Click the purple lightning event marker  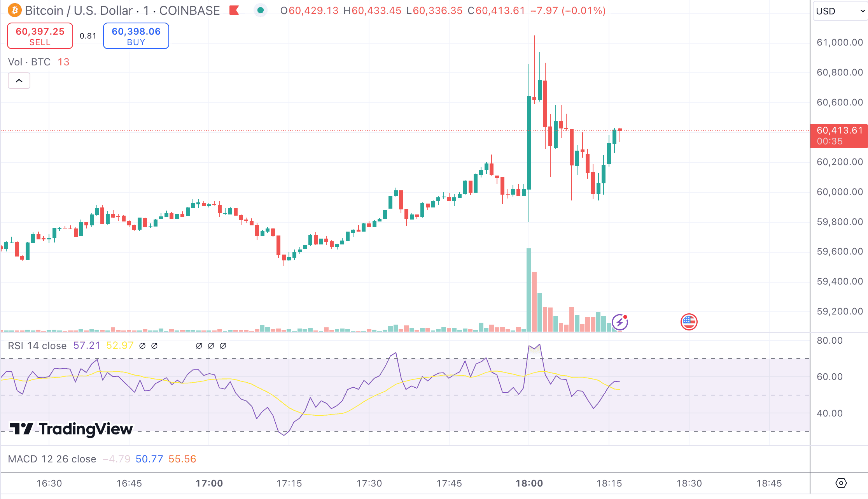(620, 322)
